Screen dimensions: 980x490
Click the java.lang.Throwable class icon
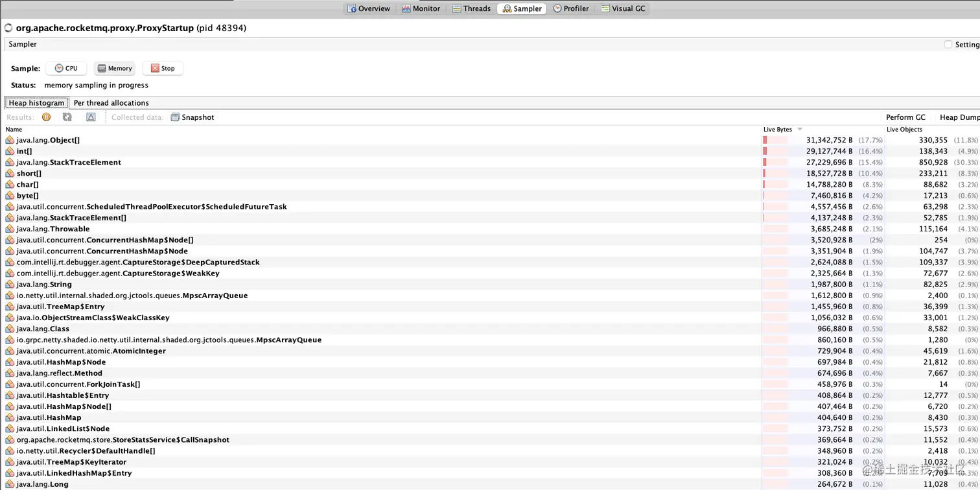tap(10, 229)
